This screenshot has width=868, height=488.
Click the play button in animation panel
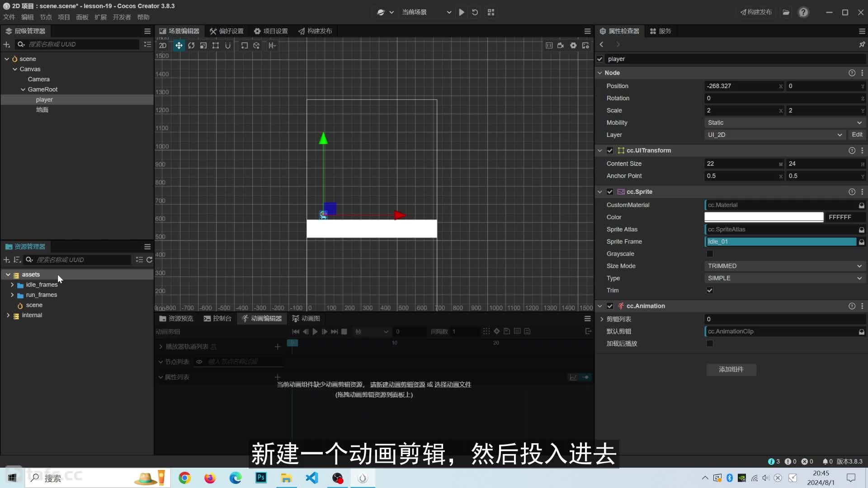point(314,331)
